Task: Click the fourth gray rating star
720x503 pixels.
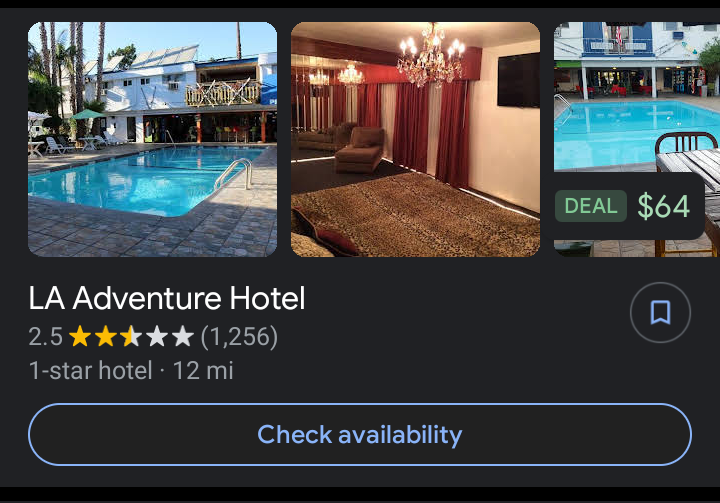Action: (x=157, y=336)
